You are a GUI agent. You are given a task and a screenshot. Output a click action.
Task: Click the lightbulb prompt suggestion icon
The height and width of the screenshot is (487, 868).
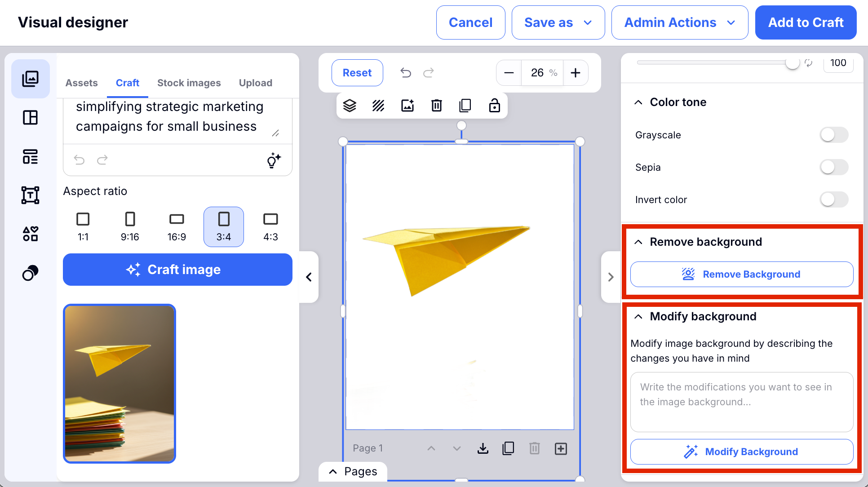[274, 160]
